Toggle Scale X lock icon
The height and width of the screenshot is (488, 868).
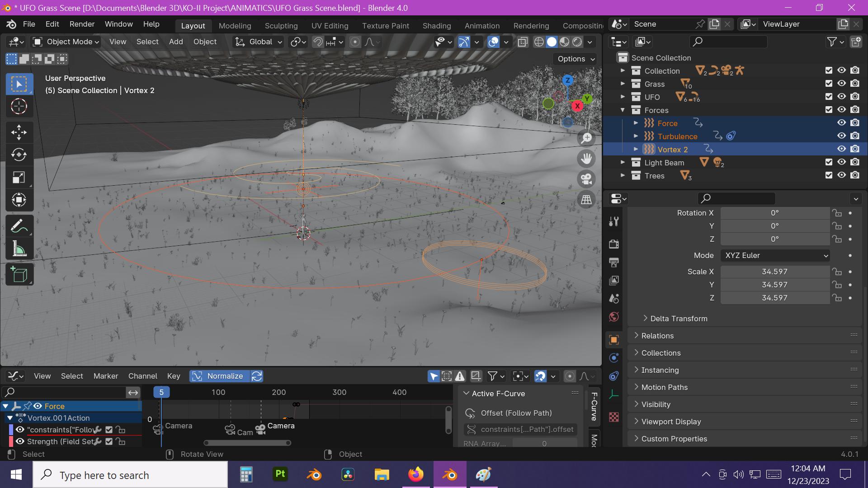(837, 272)
